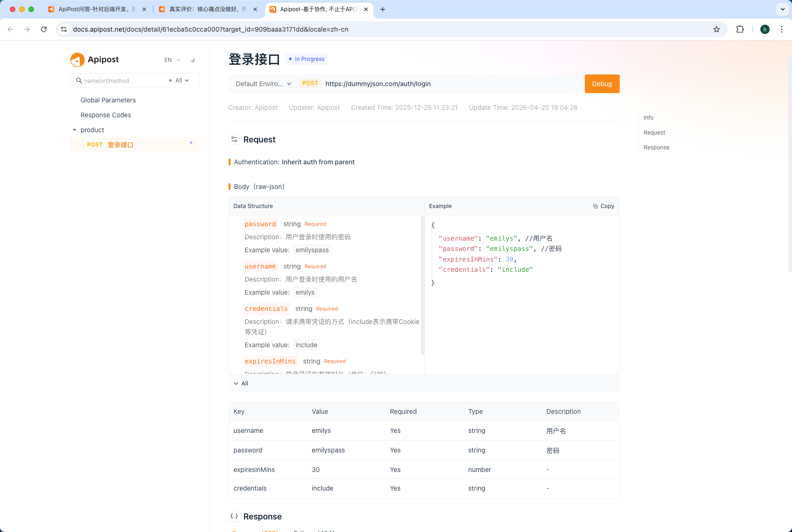This screenshot has width=792, height=532.
Task: Reload the page with refresh icon
Action: pos(44,29)
